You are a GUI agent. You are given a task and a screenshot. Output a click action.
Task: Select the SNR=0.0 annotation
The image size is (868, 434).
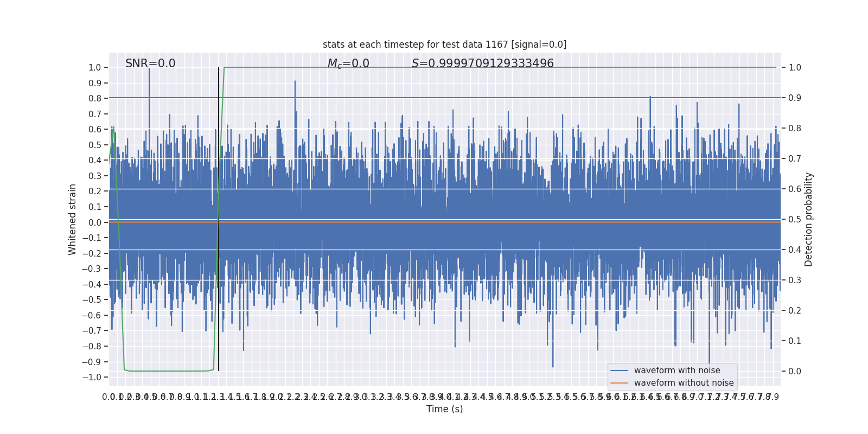(x=150, y=63)
